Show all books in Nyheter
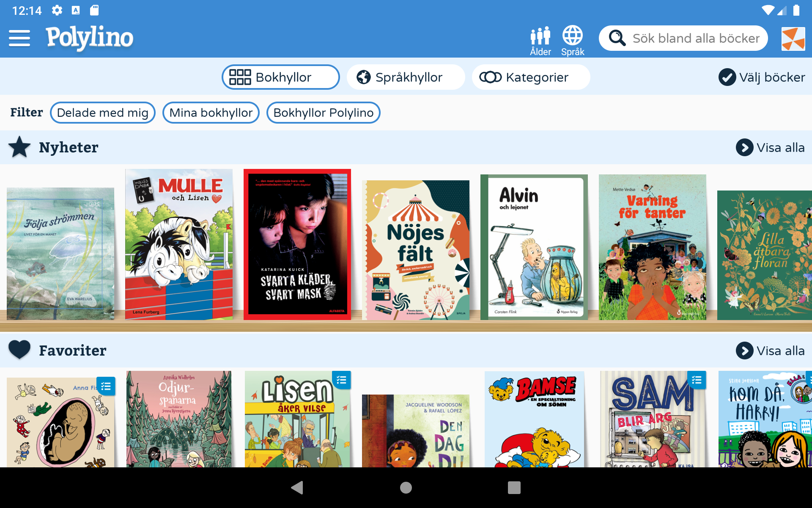Screen dimensions: 812x508 [x=770, y=147]
